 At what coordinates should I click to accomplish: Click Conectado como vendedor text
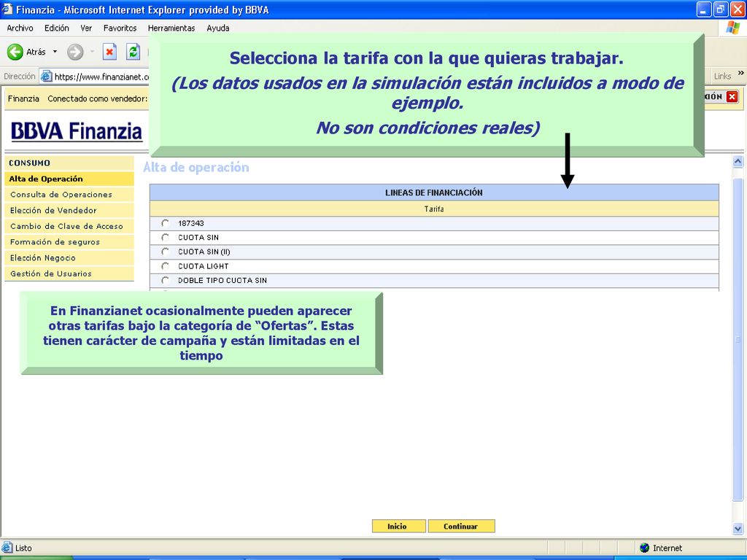point(97,98)
